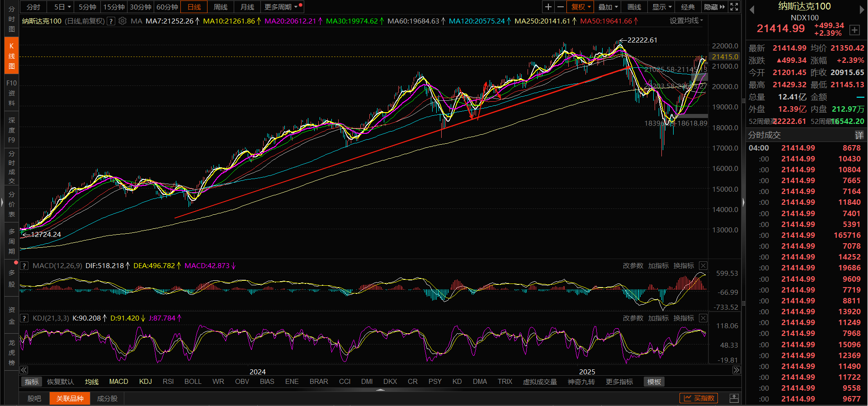Click the help question mark next to 前复权
The image size is (868, 406).
(111, 21)
